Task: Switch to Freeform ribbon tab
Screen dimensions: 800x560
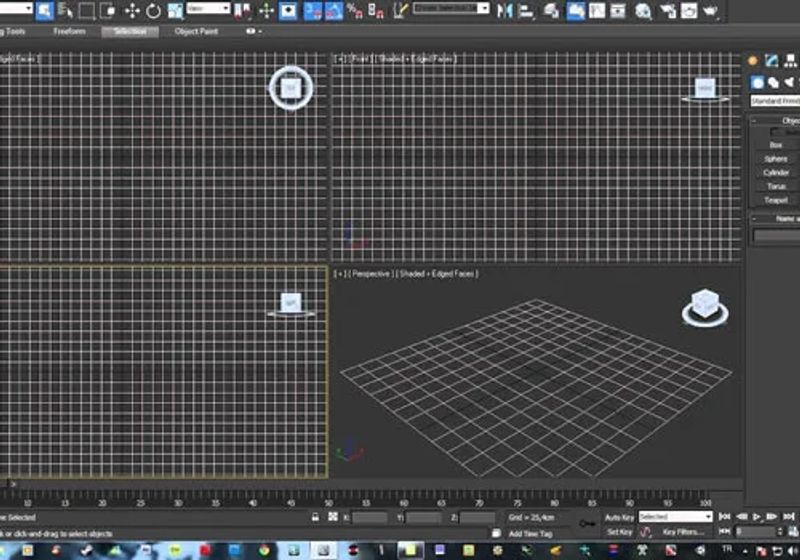Action: tap(69, 32)
